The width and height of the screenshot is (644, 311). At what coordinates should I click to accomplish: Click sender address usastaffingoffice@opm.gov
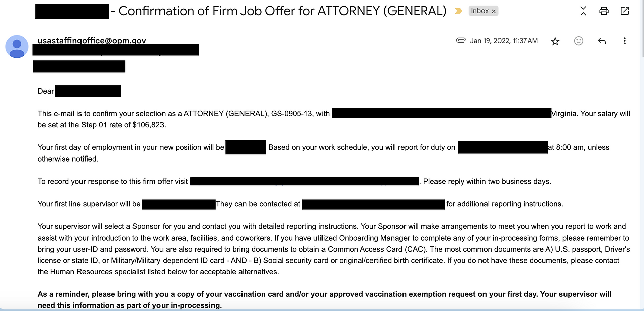[x=92, y=41]
